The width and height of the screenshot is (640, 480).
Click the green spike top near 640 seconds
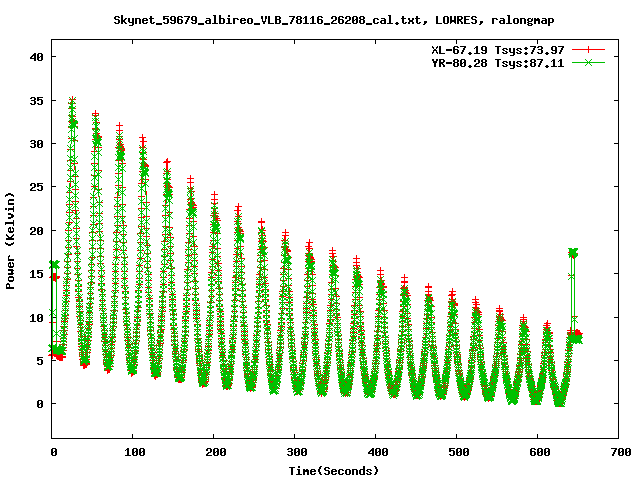(x=573, y=253)
